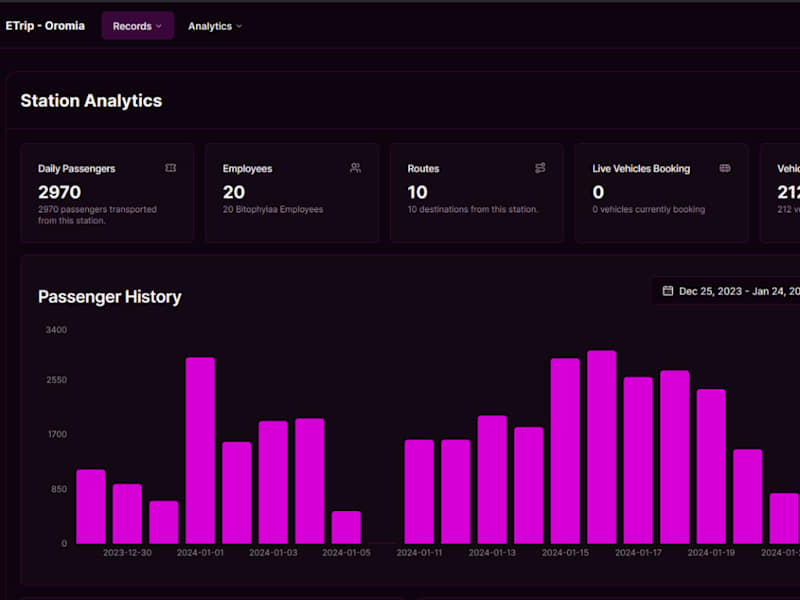Click the 2023-12-30 x-axis date label
The image size is (800, 600).
[x=127, y=553]
